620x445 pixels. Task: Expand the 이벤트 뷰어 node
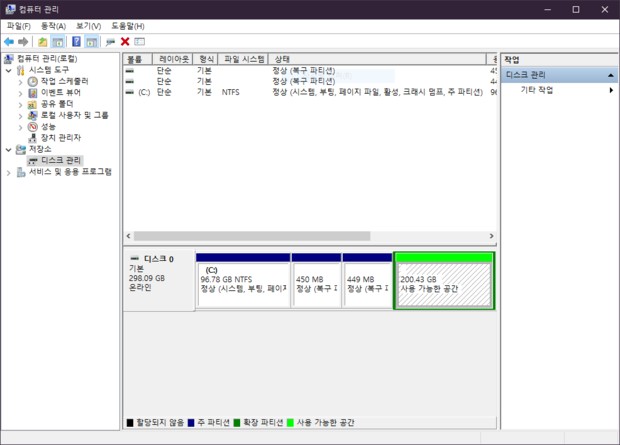tap(21, 93)
